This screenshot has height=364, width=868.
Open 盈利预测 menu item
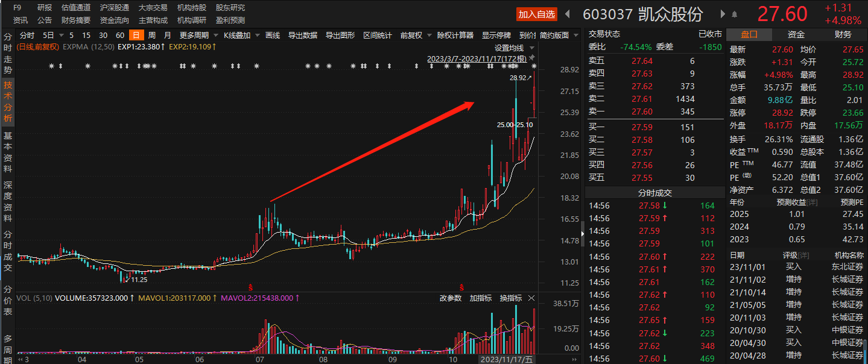coord(230,20)
